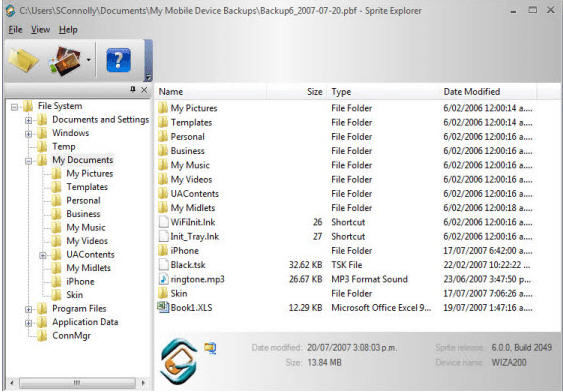
Task: Expand Documents and Settings in tree
Action: (x=28, y=120)
